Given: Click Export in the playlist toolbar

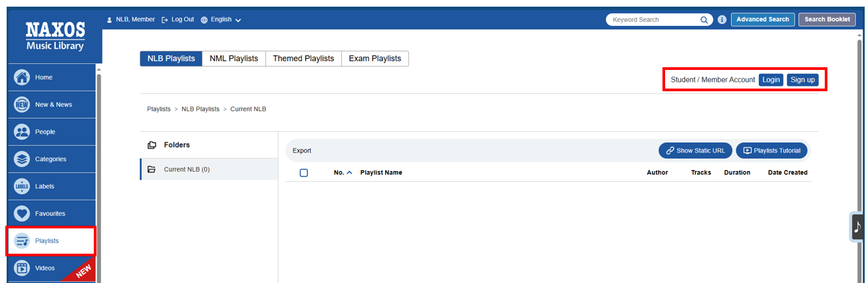Looking at the screenshot, I should [302, 150].
